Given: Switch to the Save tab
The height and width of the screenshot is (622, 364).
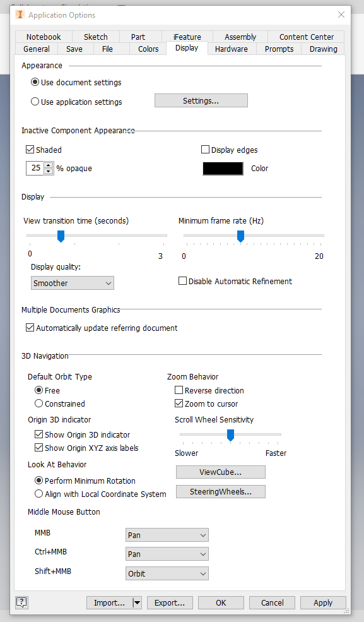Looking at the screenshot, I should 74,49.
